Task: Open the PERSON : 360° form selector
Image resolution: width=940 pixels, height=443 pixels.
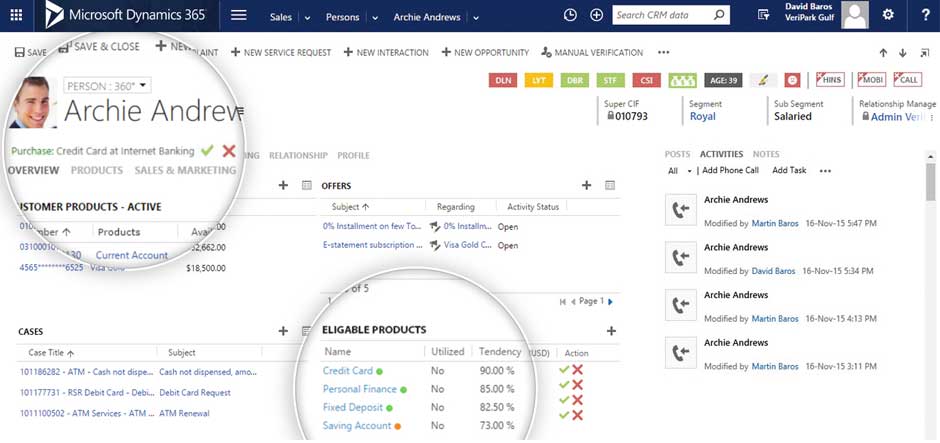Action: [x=107, y=86]
